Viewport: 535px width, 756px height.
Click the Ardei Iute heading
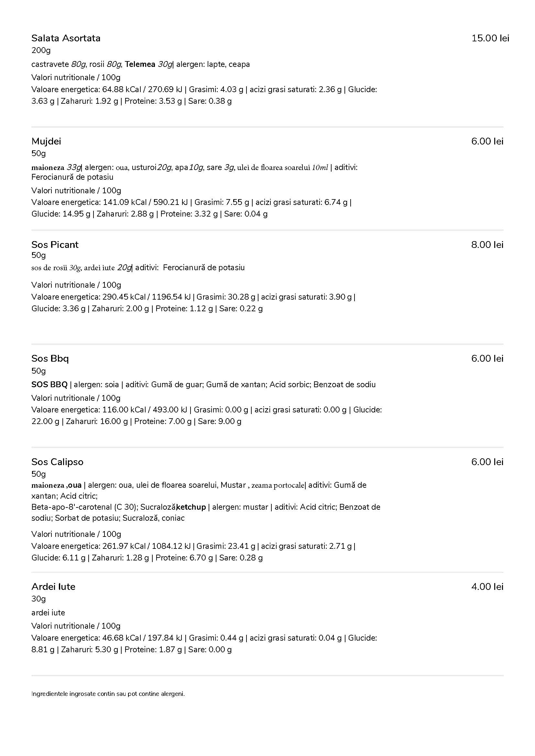(x=53, y=587)
